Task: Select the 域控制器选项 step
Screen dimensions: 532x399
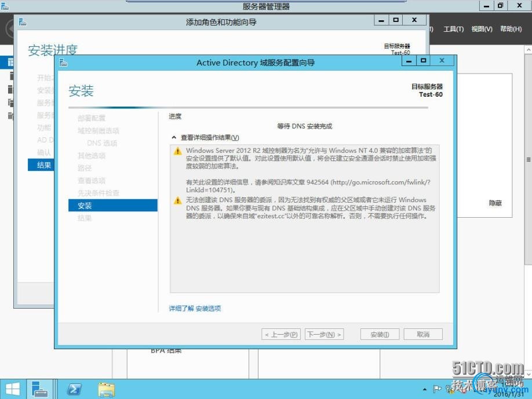Action: [99, 131]
